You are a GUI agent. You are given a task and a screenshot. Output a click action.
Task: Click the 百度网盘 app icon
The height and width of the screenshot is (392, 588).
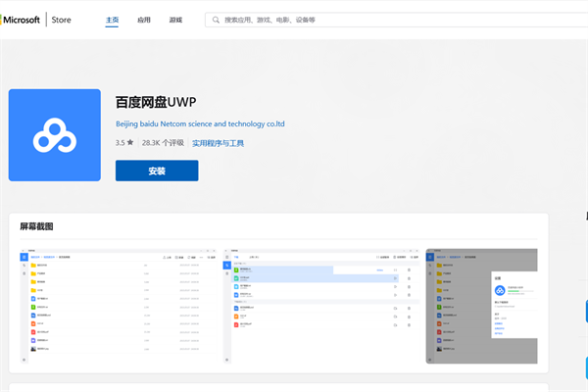tap(55, 135)
